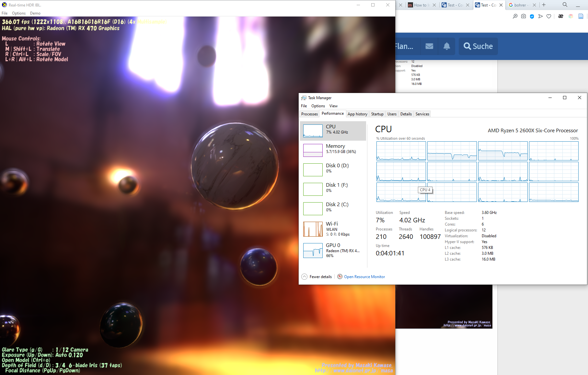
Task: Click the Suche search button
Action: tap(478, 46)
